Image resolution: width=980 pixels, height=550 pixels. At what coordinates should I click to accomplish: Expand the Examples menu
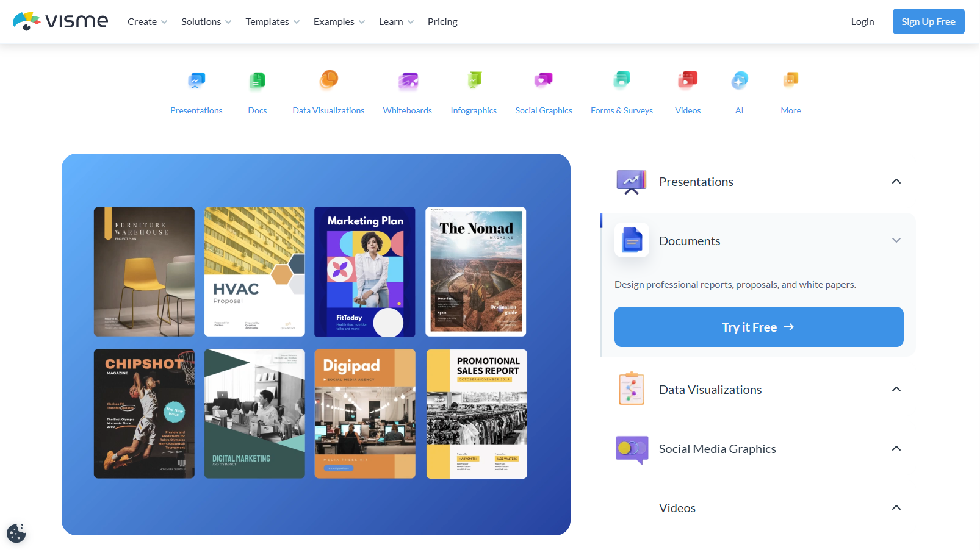(339, 22)
